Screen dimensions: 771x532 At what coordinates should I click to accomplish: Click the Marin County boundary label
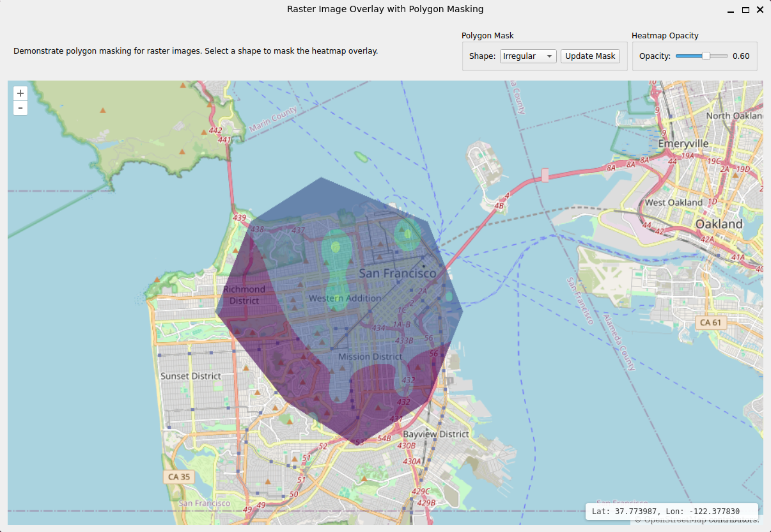click(x=273, y=120)
